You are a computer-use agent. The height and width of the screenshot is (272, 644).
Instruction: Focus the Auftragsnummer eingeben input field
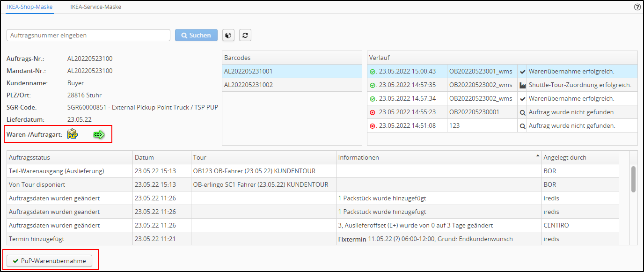(88, 35)
